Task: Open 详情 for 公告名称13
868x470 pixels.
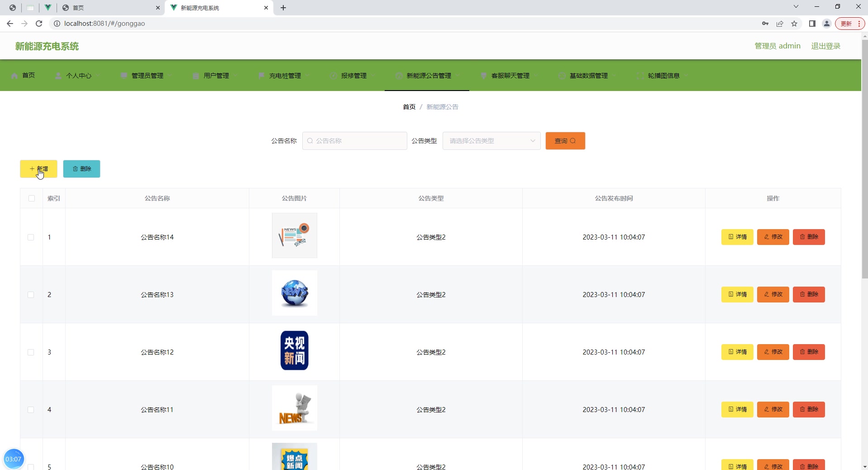Action: click(737, 294)
